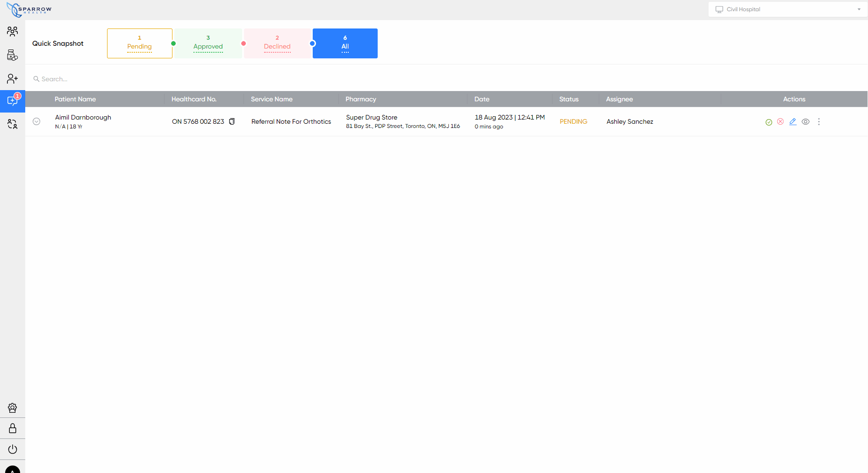View request details with eye icon
Screen dimensions: 868x473
pos(805,121)
